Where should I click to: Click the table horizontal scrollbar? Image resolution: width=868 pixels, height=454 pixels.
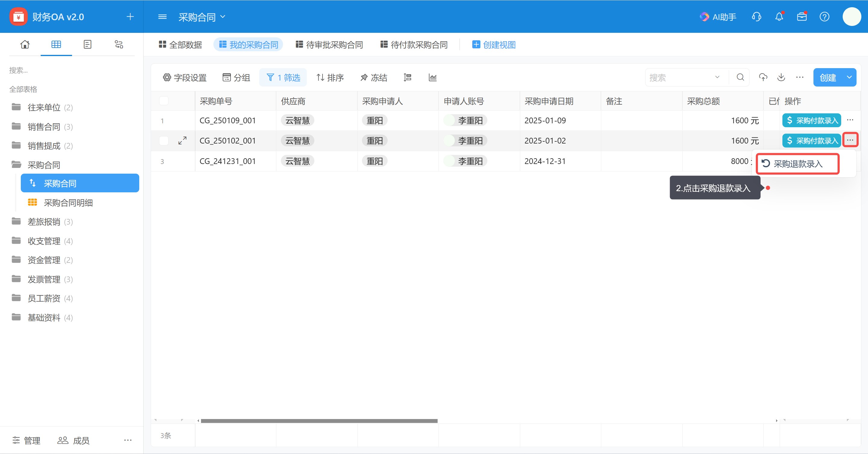(319, 421)
